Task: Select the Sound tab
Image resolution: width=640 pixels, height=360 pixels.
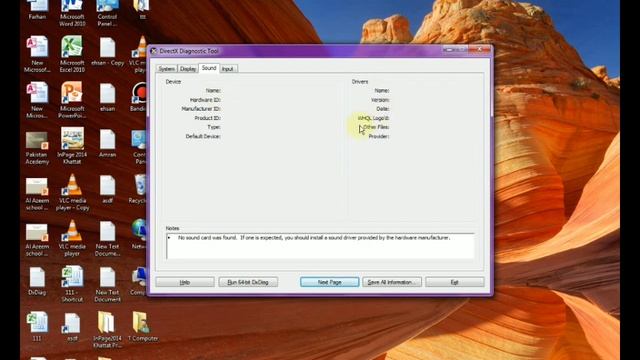Action: (x=209, y=68)
